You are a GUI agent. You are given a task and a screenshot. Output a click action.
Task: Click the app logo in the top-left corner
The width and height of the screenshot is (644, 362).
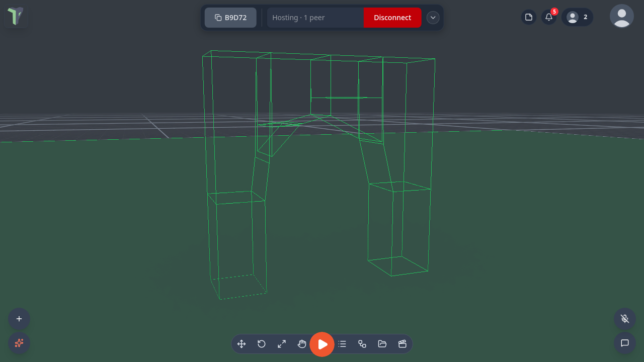16,17
